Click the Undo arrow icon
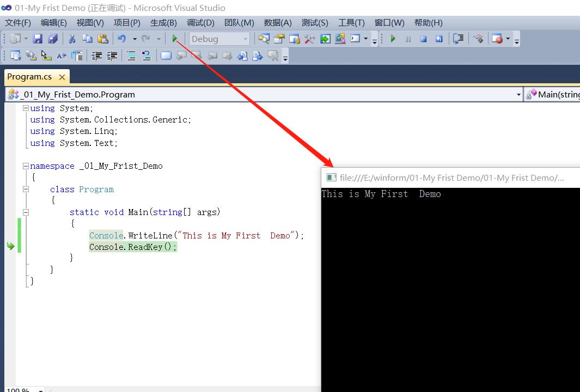Viewport: 580px width, 392px height. point(122,39)
